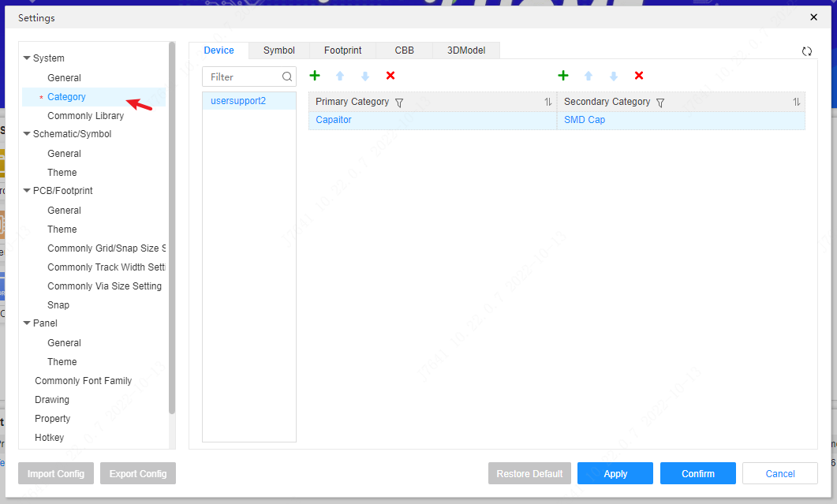837x504 pixels.
Task: Open the Secondary Category filter funnel
Action: (660, 102)
